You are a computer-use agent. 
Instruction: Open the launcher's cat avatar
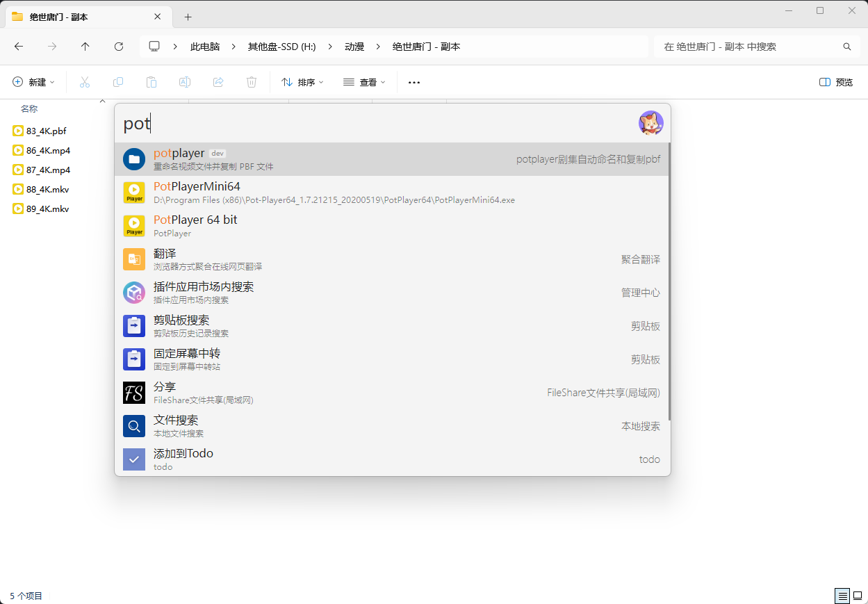(x=651, y=123)
